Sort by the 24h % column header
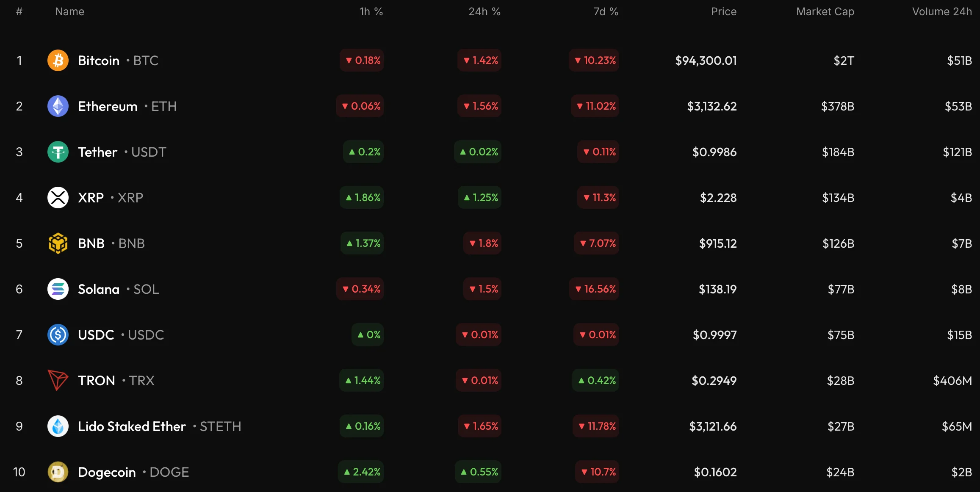Viewport: 980px width, 492px height. [484, 12]
